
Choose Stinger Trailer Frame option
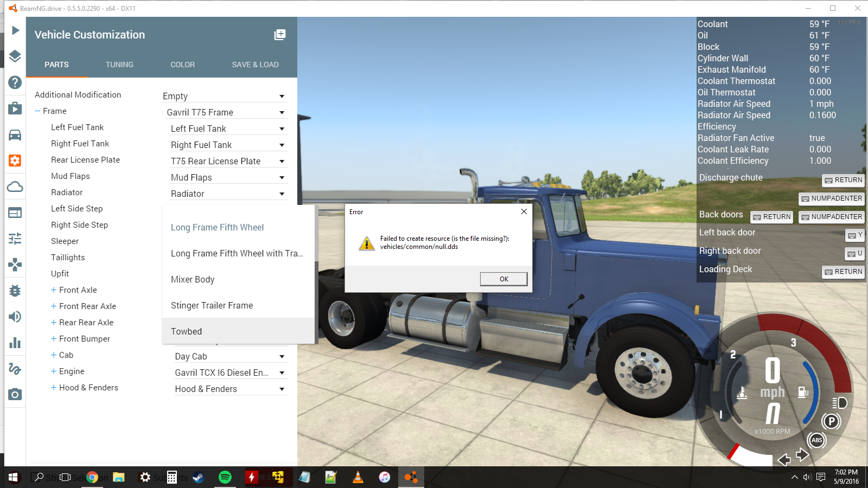click(238, 305)
